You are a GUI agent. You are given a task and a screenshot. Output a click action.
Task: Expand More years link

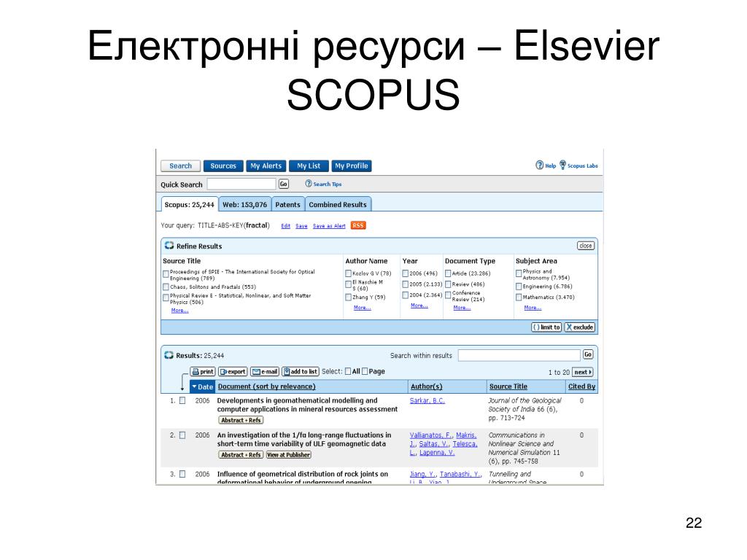419,306
